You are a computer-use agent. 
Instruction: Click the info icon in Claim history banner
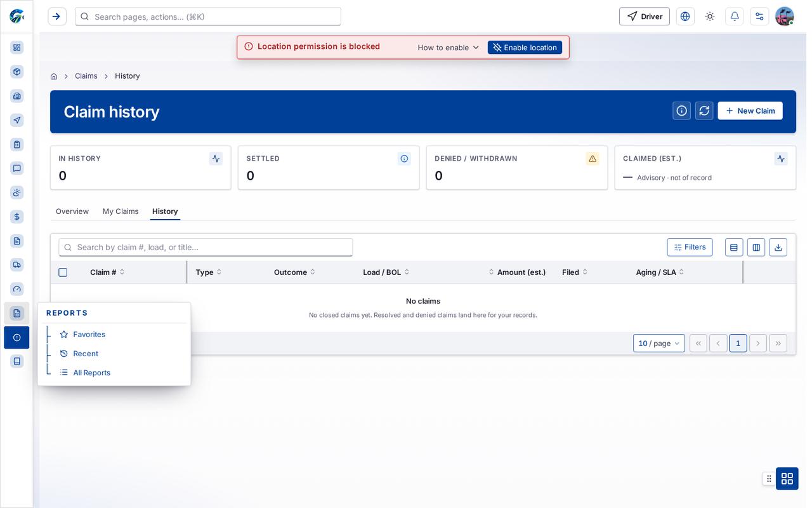pos(682,110)
